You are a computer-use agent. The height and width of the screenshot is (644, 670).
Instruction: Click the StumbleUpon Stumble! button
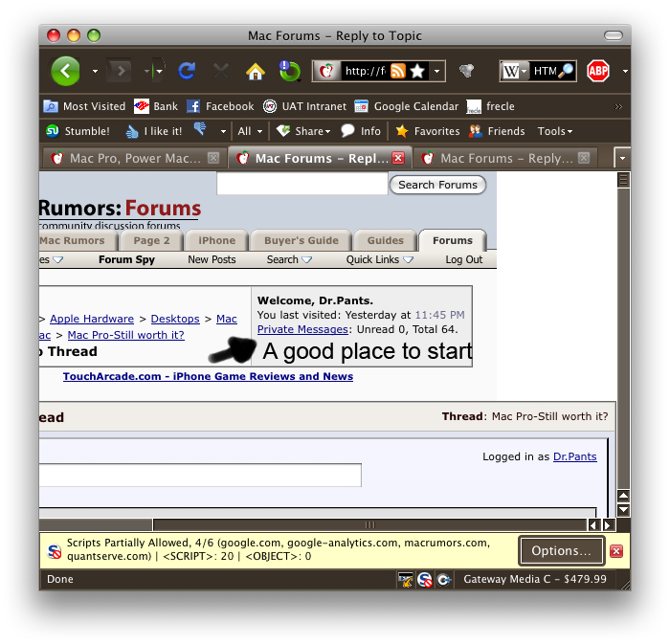click(78, 131)
